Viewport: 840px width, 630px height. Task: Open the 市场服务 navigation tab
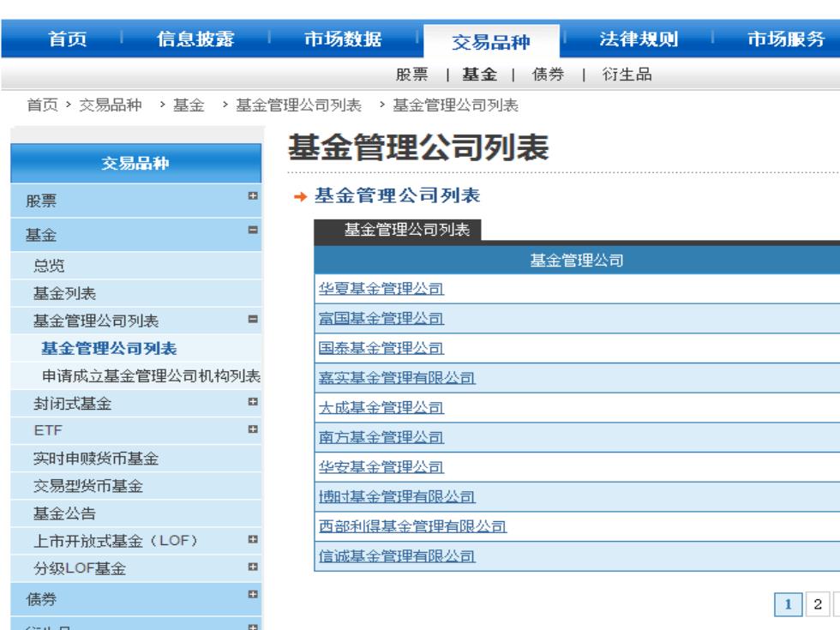786,39
